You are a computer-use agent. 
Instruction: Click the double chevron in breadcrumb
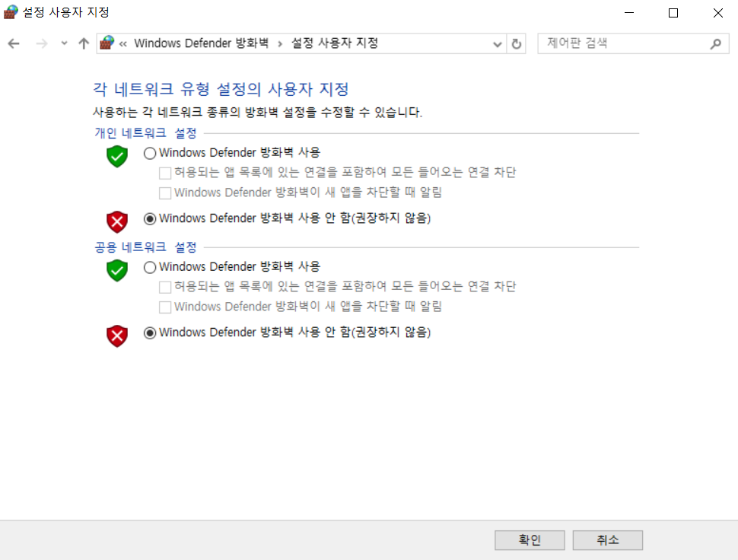[x=122, y=44]
